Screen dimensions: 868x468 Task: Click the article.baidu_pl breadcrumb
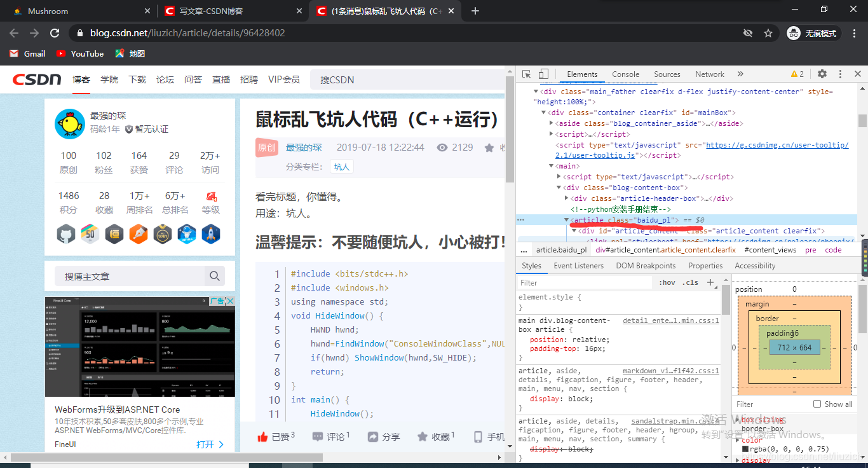pyautogui.click(x=561, y=250)
